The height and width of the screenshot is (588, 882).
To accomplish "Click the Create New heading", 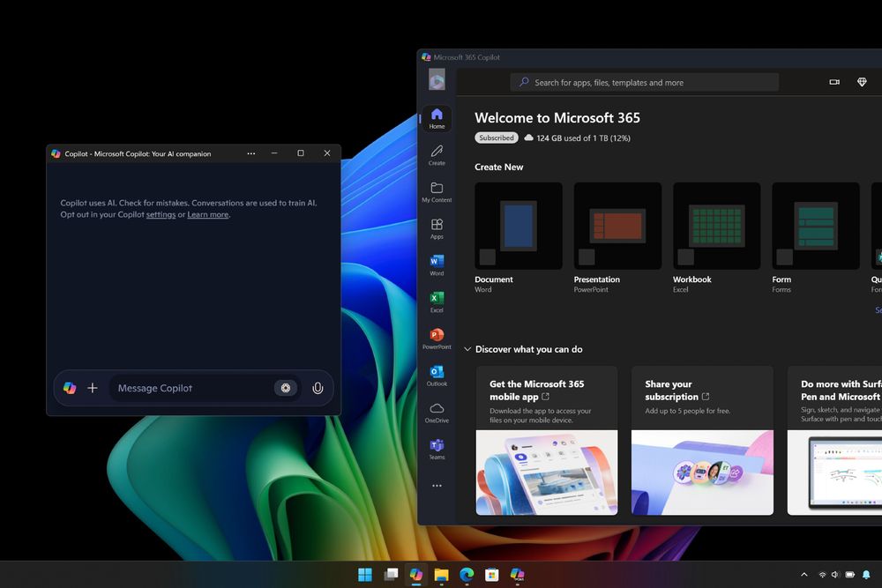I will point(498,167).
